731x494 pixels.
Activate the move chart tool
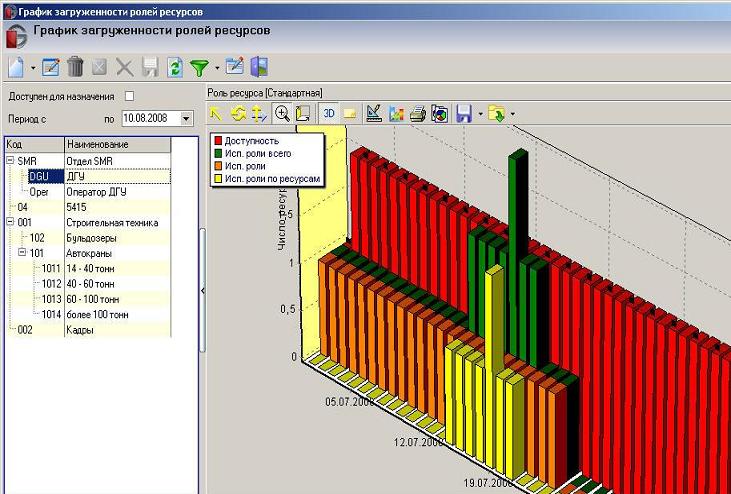259,114
